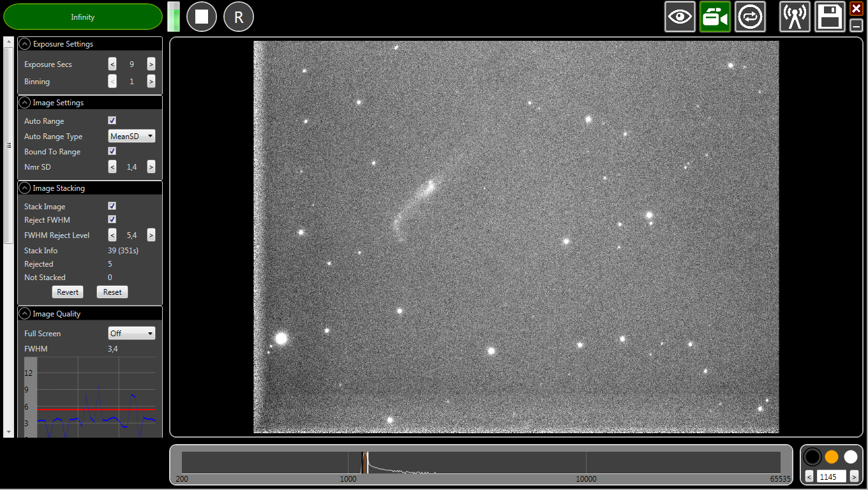Increase the 1145 level value

854,477
